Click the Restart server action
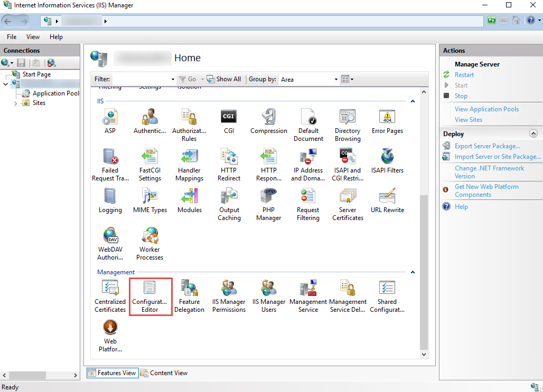The height and width of the screenshot is (392, 543). pyautogui.click(x=464, y=75)
